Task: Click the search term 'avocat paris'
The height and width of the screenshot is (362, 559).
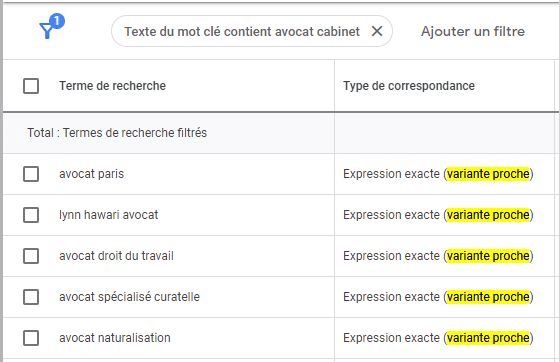Action: pos(92,174)
